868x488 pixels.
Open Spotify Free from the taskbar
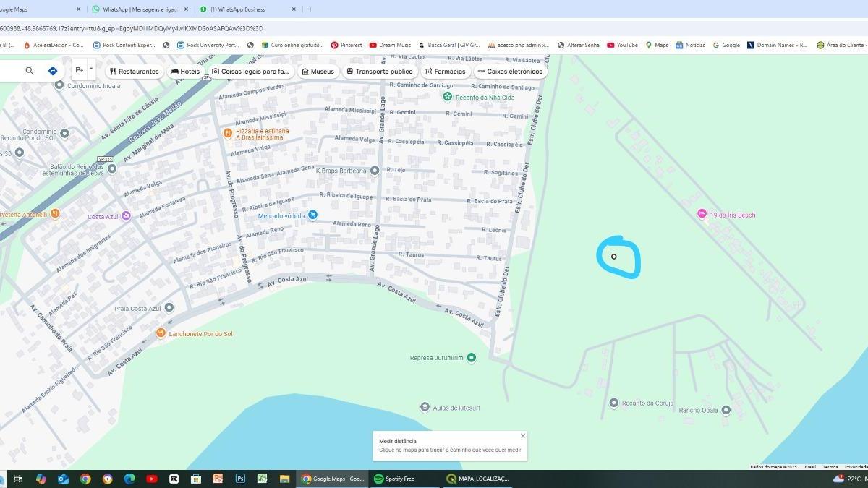[x=395, y=479]
